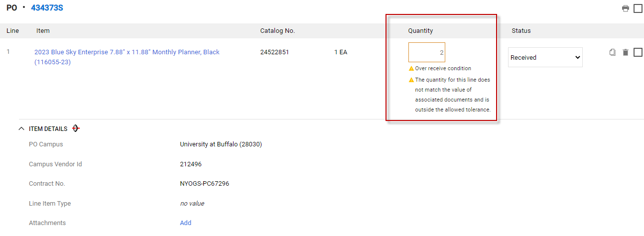Select the checkbox for line 1
This screenshot has height=236, width=644.
[x=638, y=52]
